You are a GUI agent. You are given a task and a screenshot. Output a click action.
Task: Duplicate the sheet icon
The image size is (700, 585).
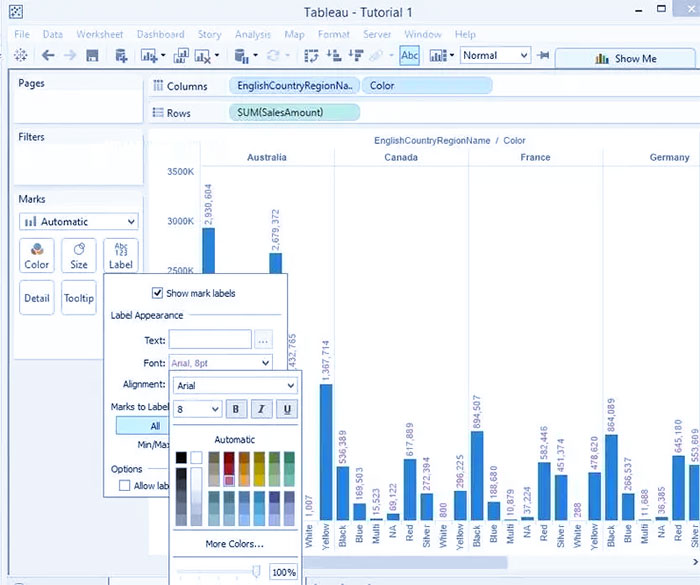[x=181, y=56]
